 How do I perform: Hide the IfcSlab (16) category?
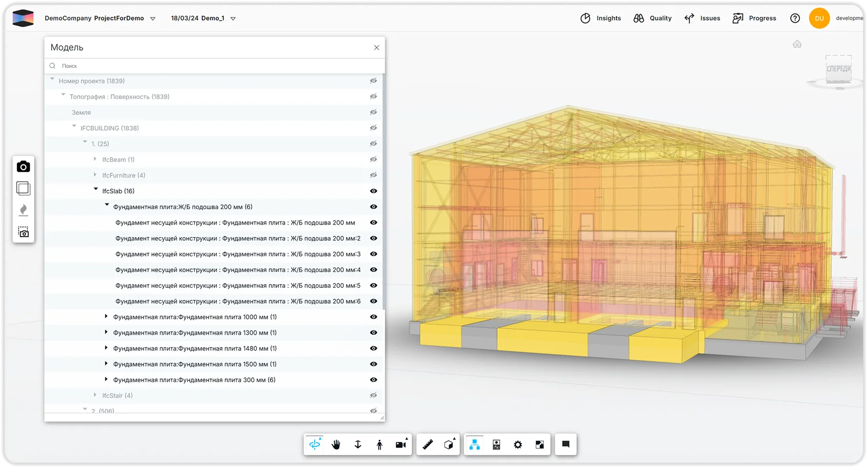click(x=373, y=191)
